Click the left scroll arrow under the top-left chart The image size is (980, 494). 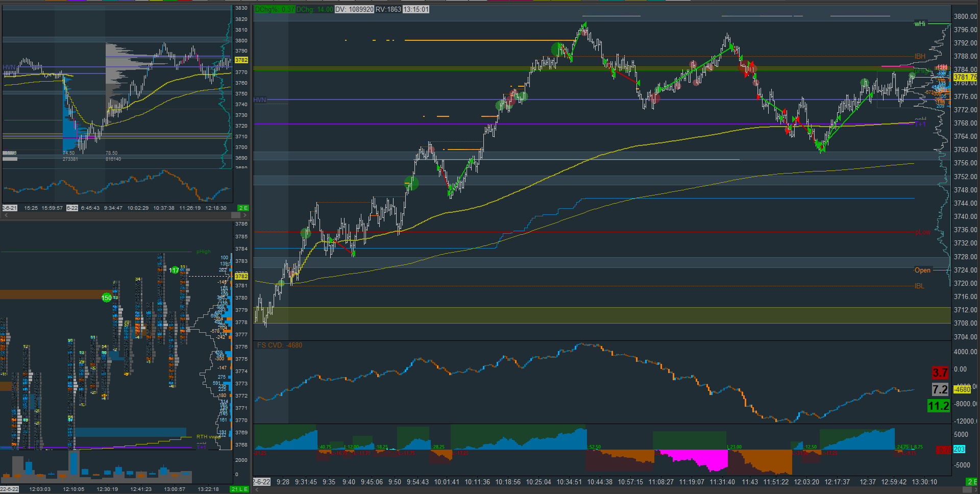[6, 215]
